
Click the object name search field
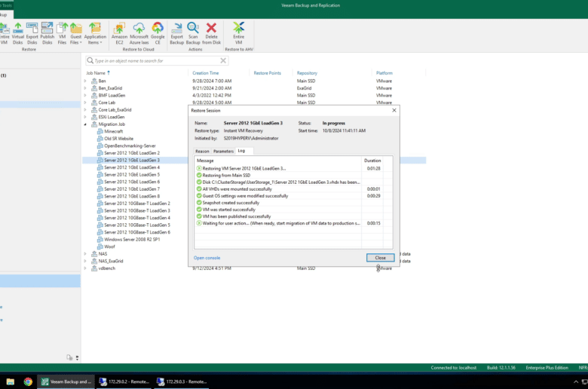pos(156,61)
